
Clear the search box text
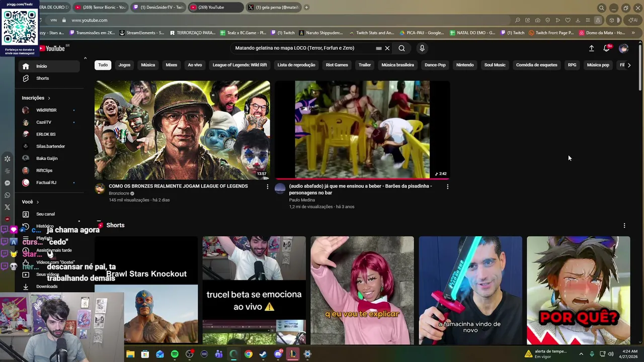click(x=387, y=48)
